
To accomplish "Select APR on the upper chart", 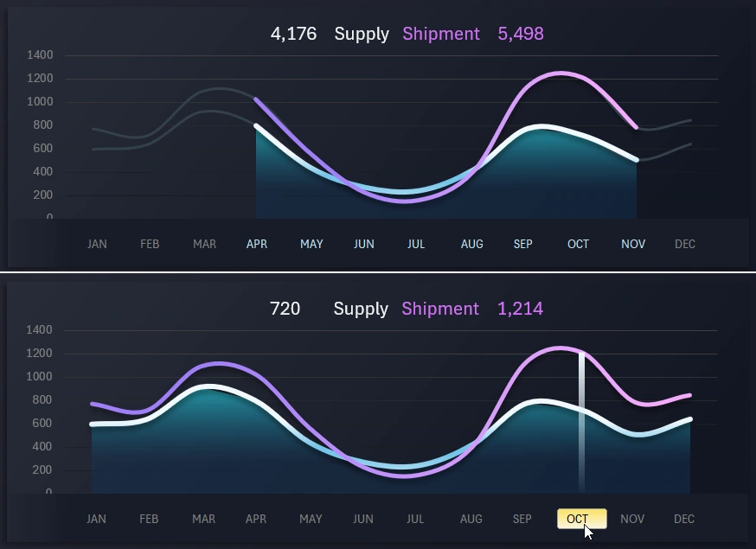I will (x=256, y=244).
